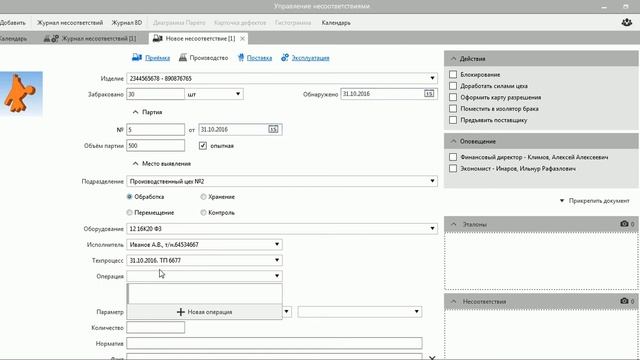Click the Новая операция button
This screenshot has width=640, height=360.
204,312
